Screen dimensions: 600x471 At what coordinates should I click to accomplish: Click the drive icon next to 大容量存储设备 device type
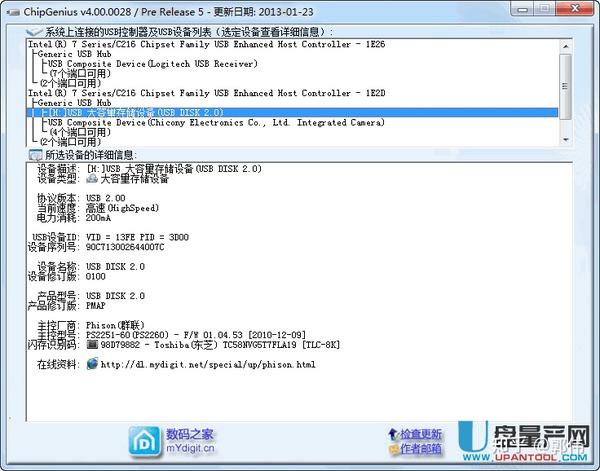(92, 178)
